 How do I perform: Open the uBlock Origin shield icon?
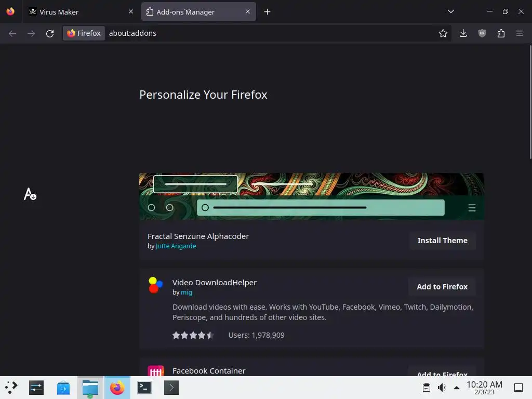(x=482, y=33)
